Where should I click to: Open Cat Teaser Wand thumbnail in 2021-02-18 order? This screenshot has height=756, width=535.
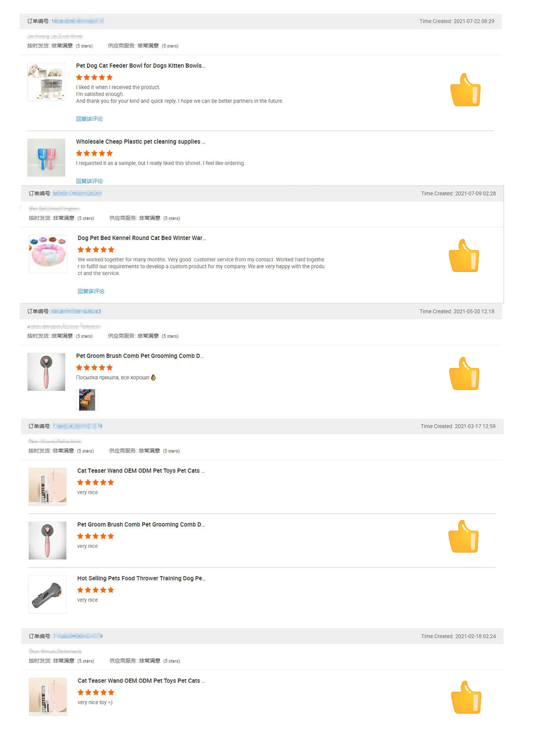coord(48,697)
